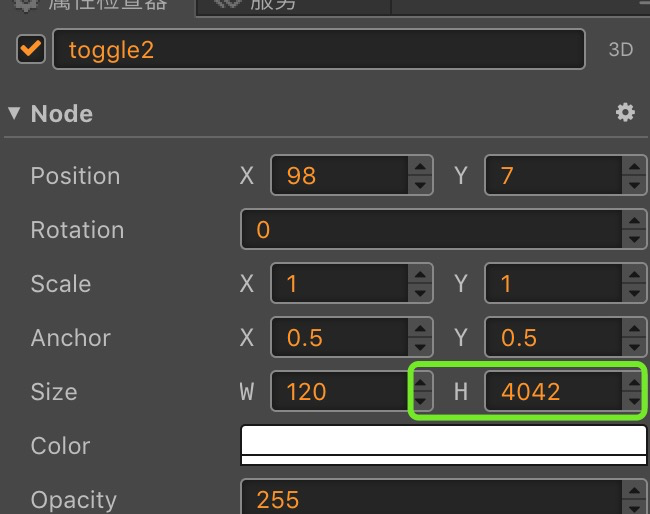
Task: Click the Anchor X input field
Action: click(340, 338)
